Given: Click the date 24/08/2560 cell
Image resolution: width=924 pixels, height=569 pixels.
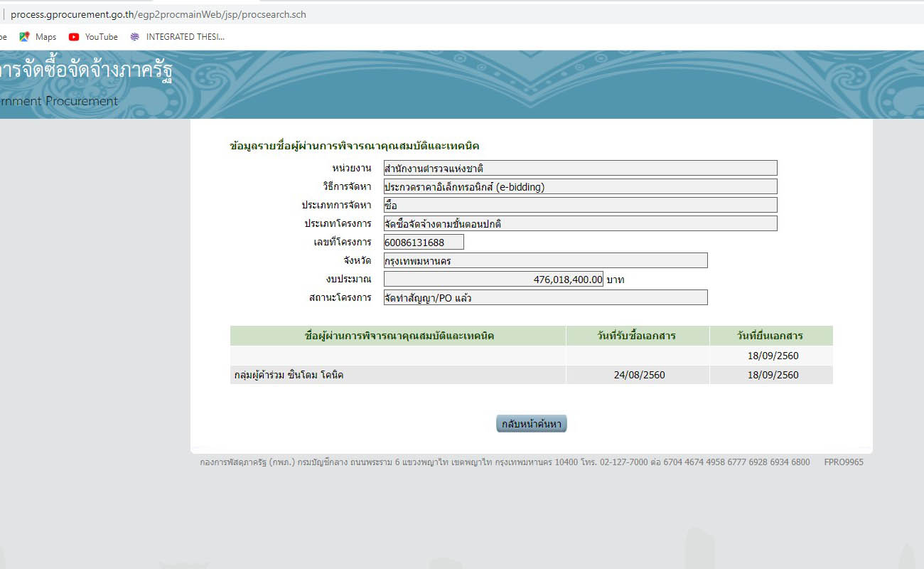Looking at the screenshot, I should 639,375.
